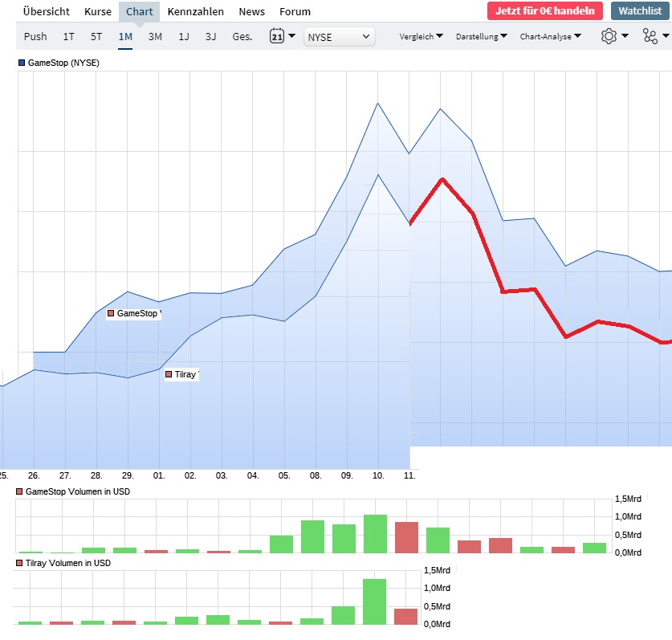Open the NYSE exchange combo box
Screen dimensions: 672x640
point(340,37)
